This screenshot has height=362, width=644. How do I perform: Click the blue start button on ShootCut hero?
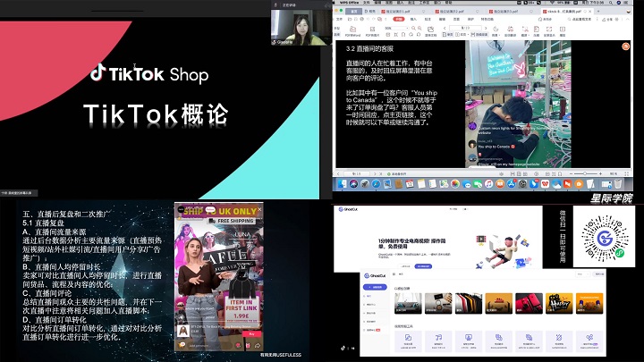point(423,266)
